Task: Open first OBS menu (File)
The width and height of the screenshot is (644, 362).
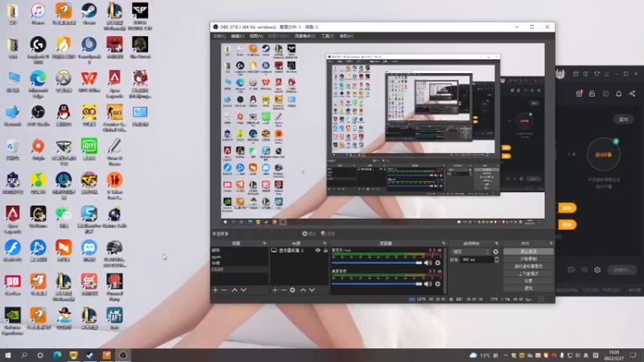Action: [x=219, y=36]
